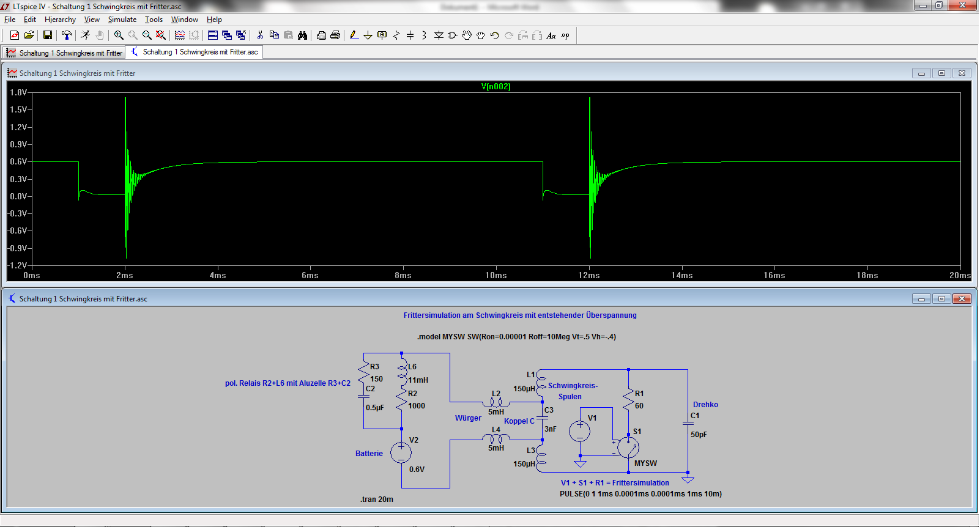Click the Label Net tool icon
980x527 pixels.
coord(382,35)
